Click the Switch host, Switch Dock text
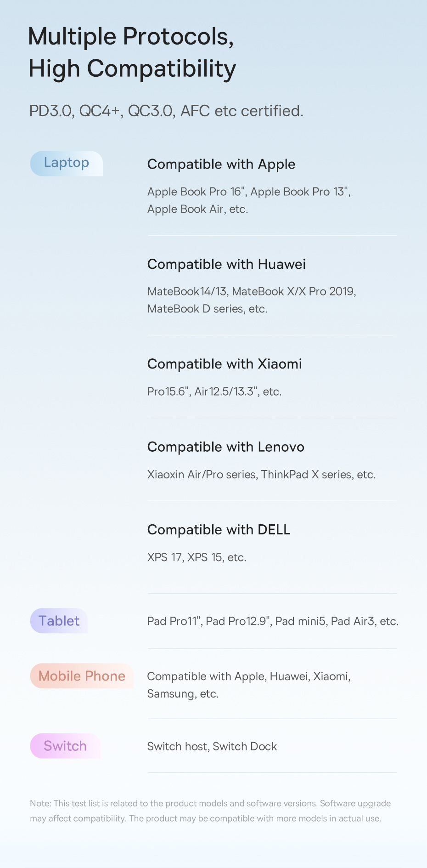 212,746
